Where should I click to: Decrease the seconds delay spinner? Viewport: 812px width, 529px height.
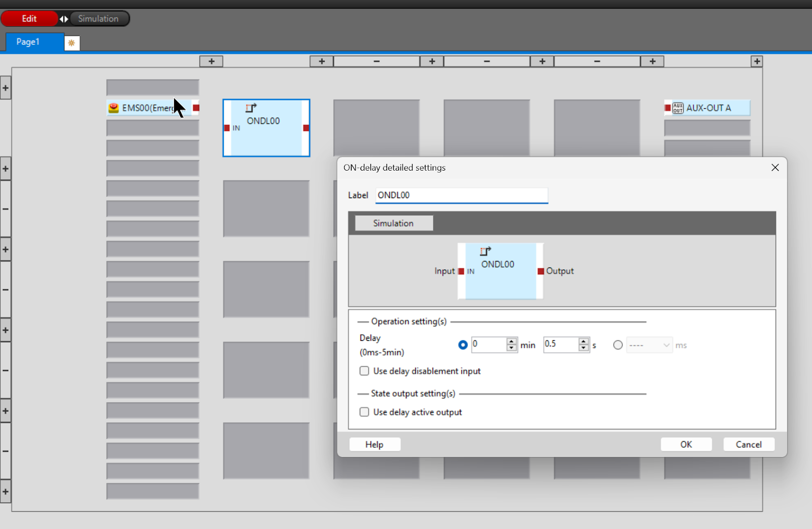(x=584, y=348)
